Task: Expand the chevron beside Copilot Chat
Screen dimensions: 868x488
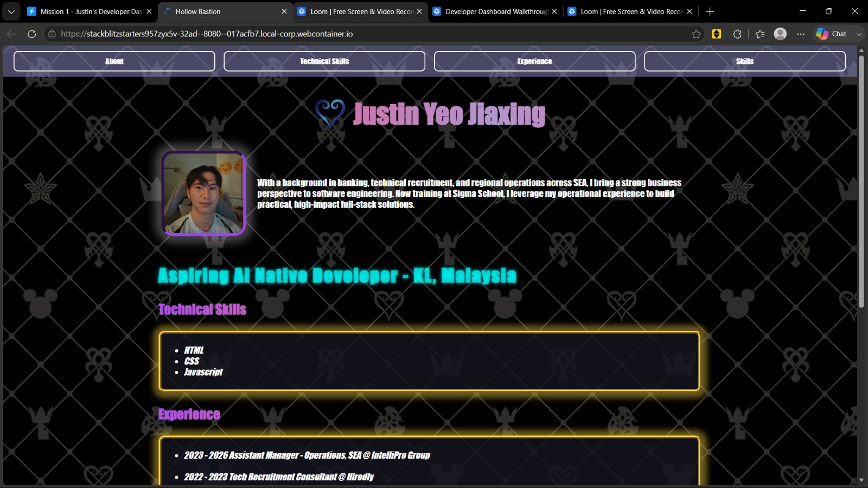Action: 859,34
